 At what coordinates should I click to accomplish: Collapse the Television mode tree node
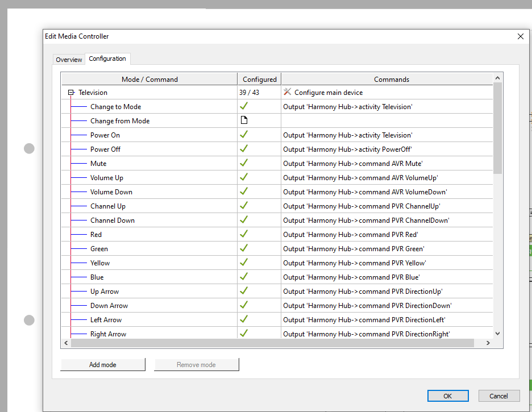pyautogui.click(x=71, y=93)
